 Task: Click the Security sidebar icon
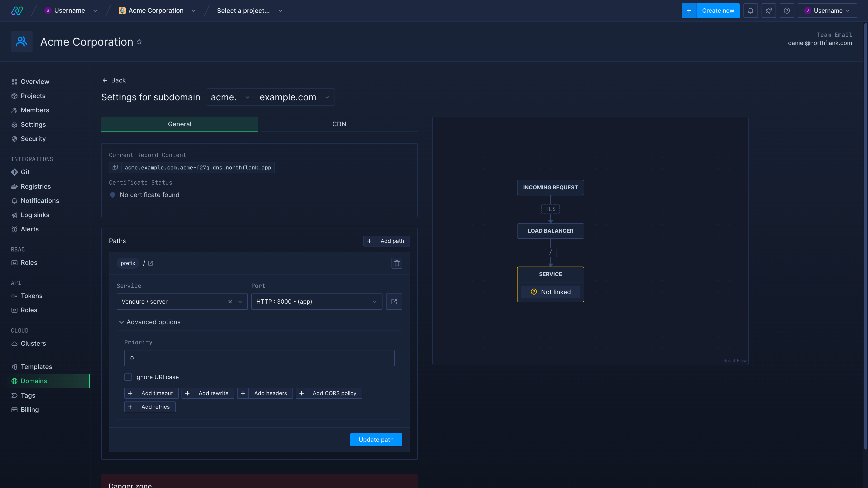(x=14, y=139)
